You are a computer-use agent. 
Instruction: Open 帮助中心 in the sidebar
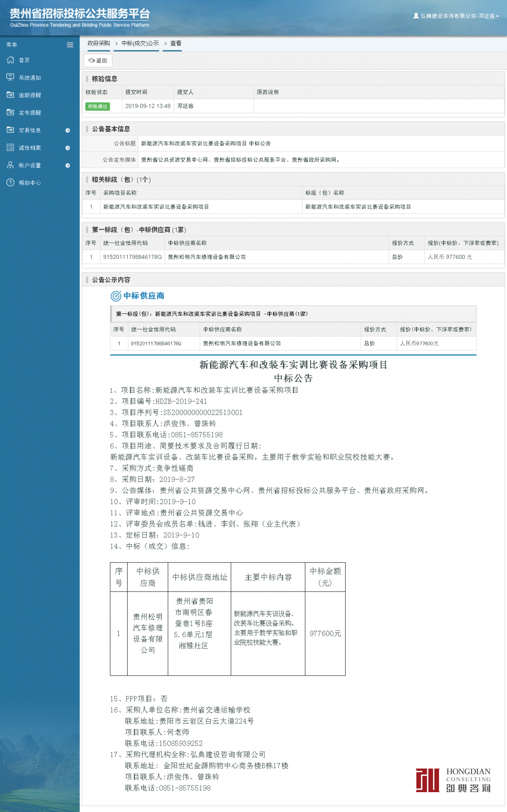click(30, 183)
